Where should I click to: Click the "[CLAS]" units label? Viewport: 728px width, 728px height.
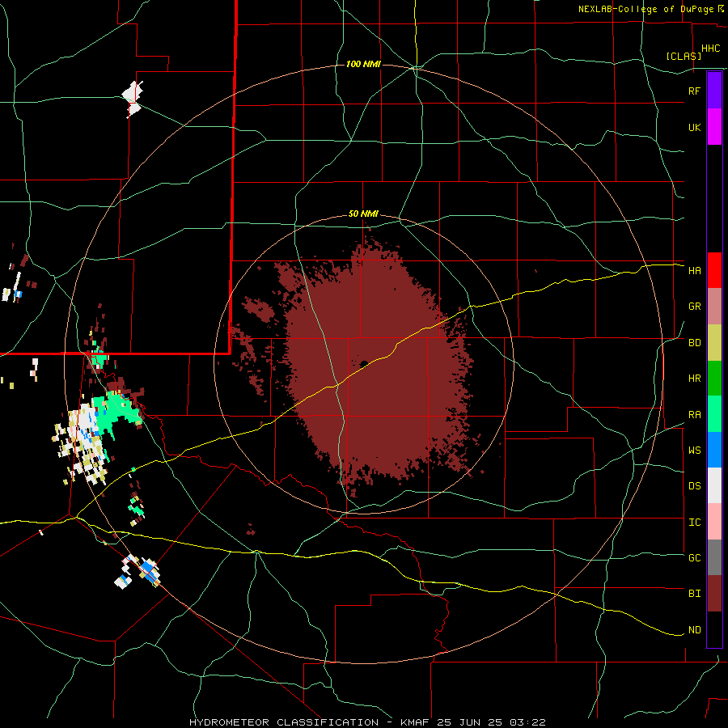point(684,56)
